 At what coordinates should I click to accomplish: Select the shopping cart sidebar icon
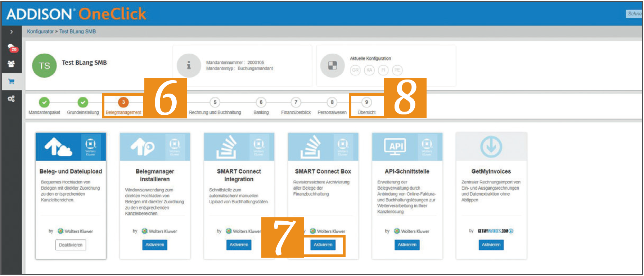(x=11, y=81)
